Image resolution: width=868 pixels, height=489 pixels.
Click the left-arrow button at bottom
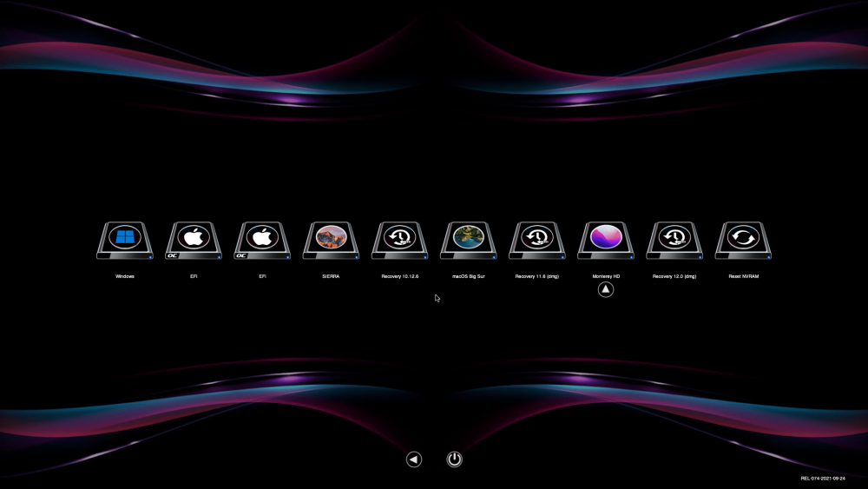click(413, 459)
